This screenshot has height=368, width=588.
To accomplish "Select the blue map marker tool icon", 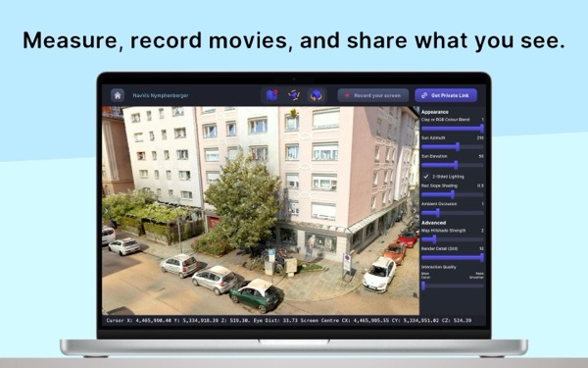I will pos(271,95).
